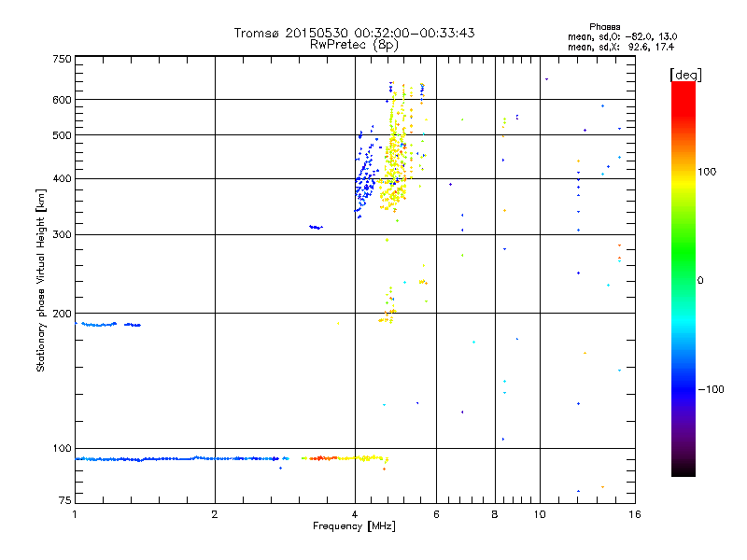The image size is (747, 560).
Task: Click the dense blue O-mode trace cluster near 400 km
Action: [366, 183]
